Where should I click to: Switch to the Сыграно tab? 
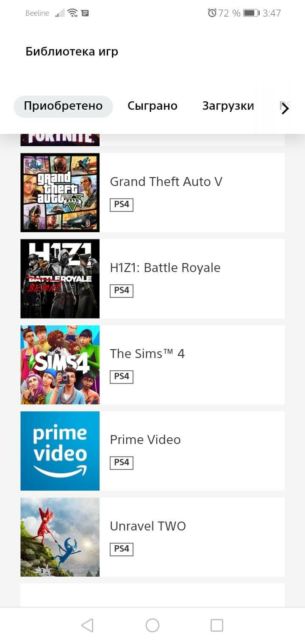click(x=152, y=106)
